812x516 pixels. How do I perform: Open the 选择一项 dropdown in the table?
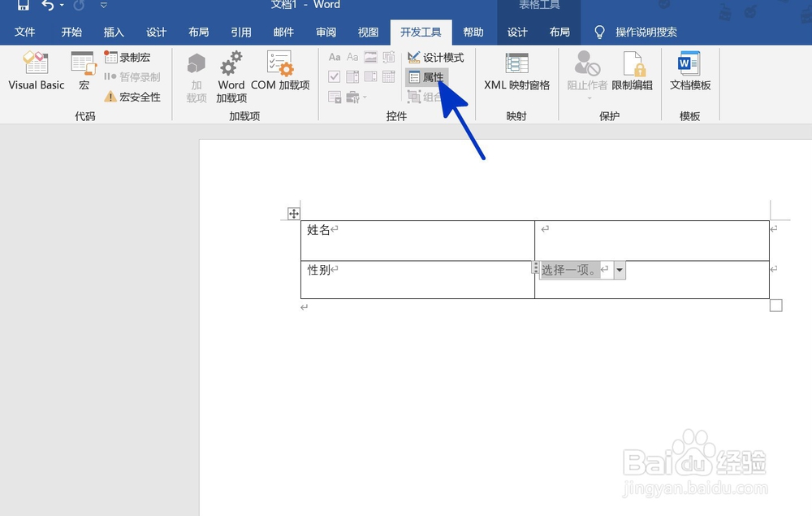[619, 269]
